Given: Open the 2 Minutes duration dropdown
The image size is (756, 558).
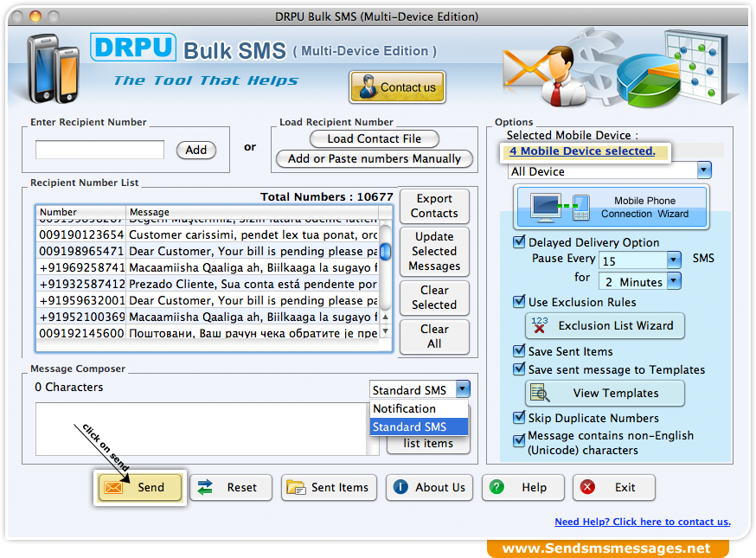Looking at the screenshot, I should tap(674, 280).
